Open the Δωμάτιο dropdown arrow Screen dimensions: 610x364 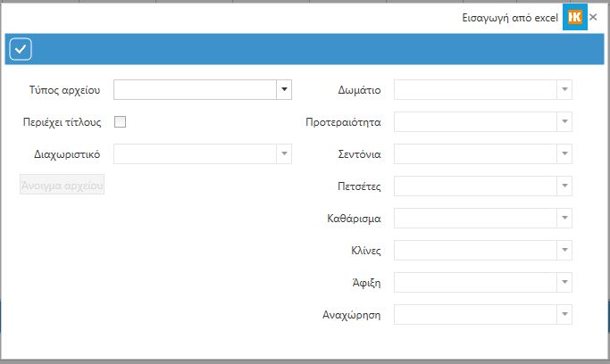[x=564, y=90]
